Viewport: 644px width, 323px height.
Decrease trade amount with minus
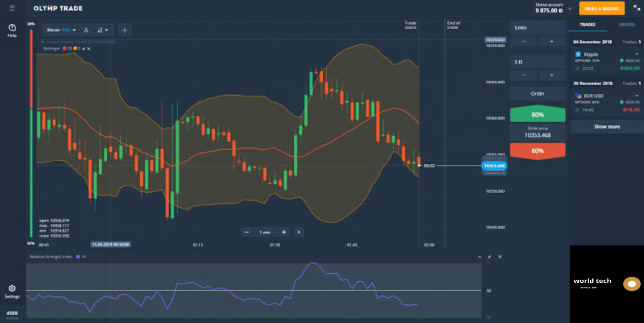point(524,75)
